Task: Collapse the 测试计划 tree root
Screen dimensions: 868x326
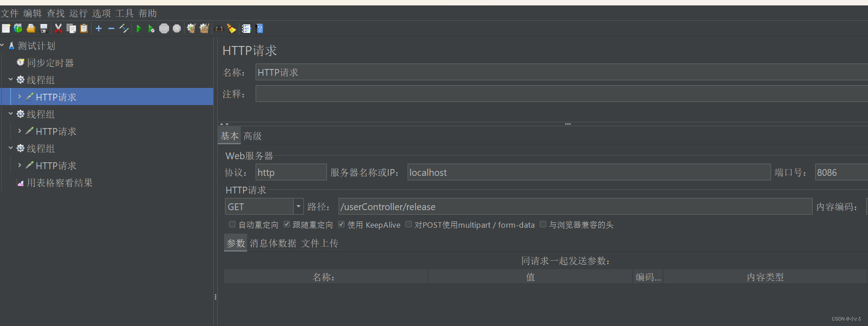Action: [2, 45]
